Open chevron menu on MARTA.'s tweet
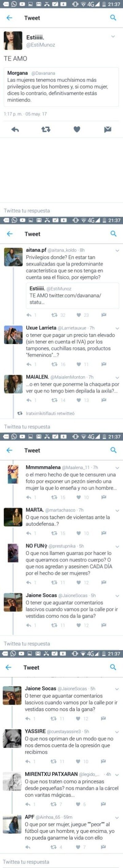Image resolution: width=123 pixels, height=868 pixels. 117,510
